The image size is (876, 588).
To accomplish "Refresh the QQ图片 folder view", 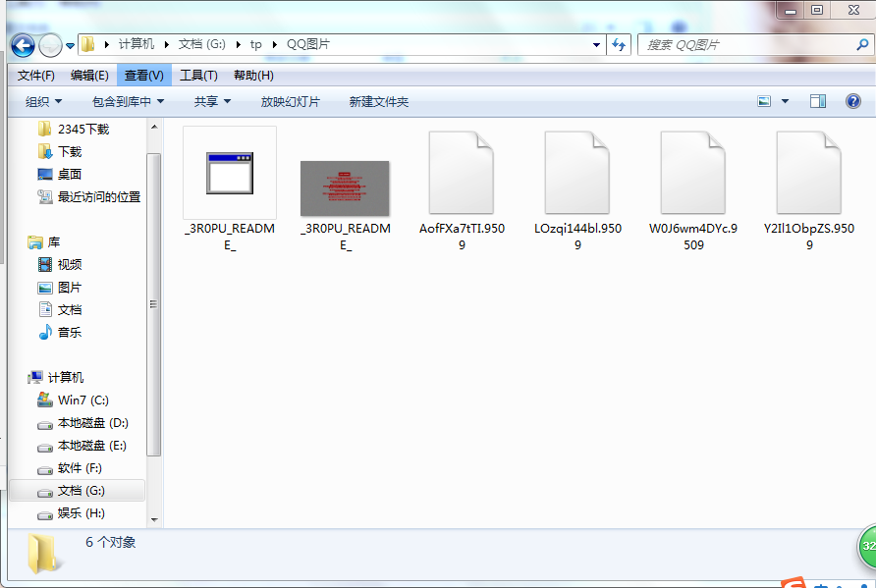I will click(x=619, y=45).
